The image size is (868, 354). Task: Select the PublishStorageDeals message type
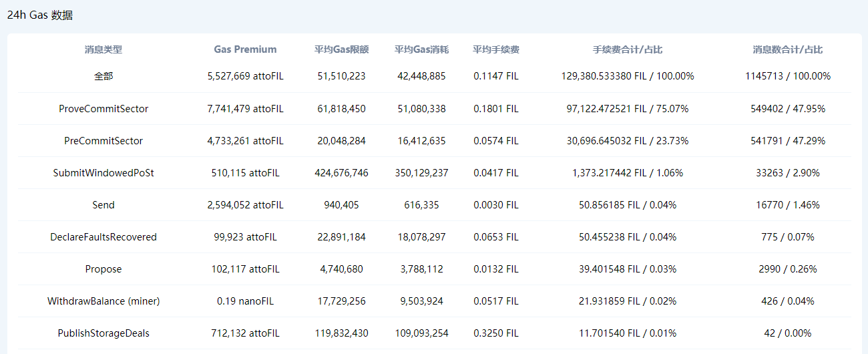(x=103, y=333)
